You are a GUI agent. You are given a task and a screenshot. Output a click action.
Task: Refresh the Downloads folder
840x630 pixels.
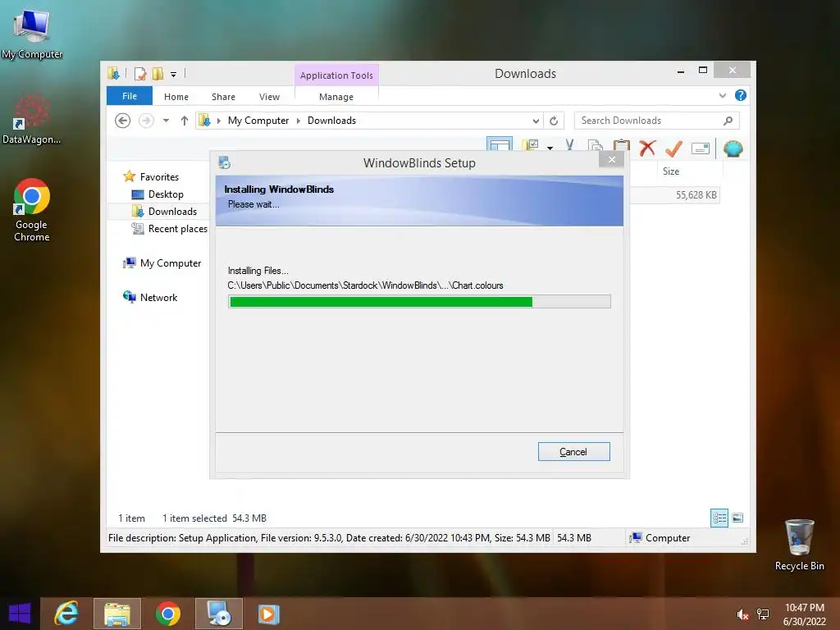coord(554,121)
